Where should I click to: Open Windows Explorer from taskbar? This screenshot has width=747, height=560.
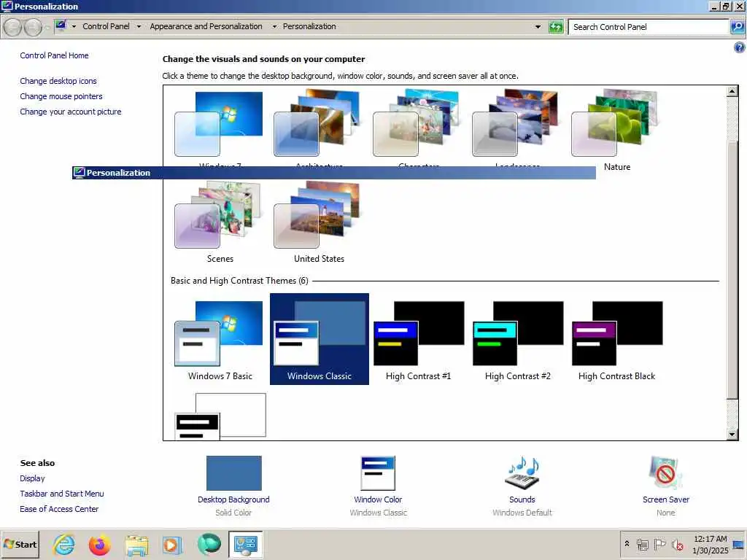136,545
